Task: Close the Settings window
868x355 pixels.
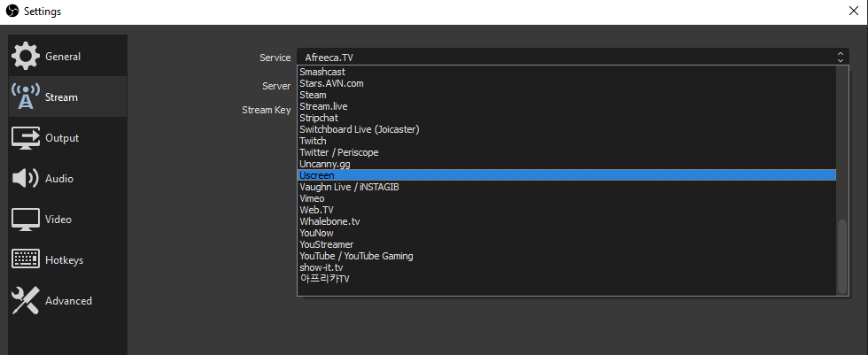Action: click(x=854, y=11)
